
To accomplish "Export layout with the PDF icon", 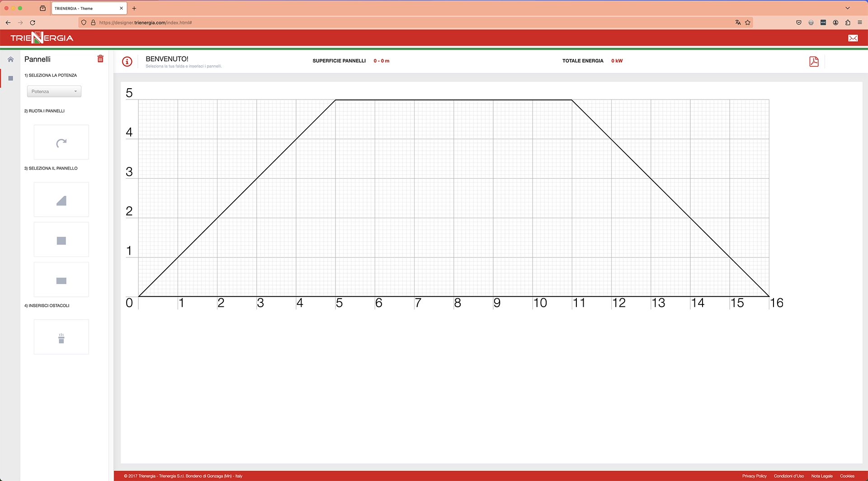I will (814, 62).
